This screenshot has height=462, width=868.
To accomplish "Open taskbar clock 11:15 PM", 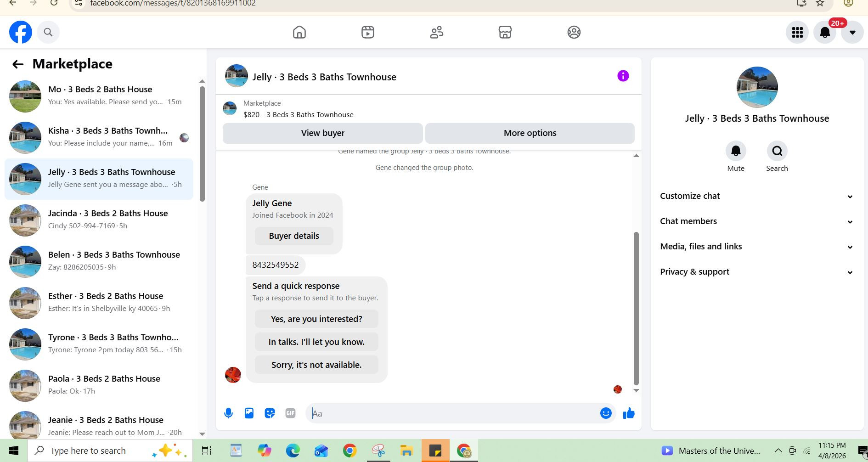I will coord(832,451).
